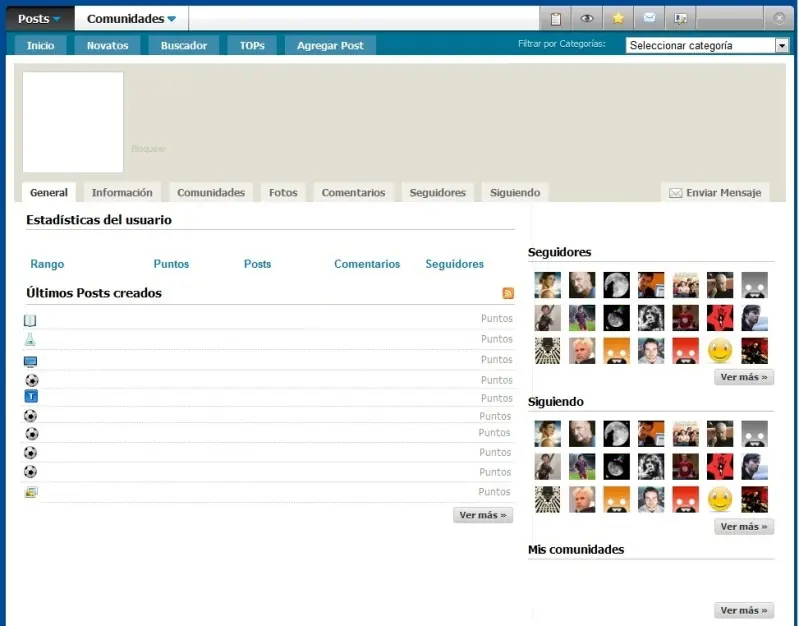The width and height of the screenshot is (799, 626).
Task: Click the computer monitor post category icon
Action: click(x=31, y=361)
